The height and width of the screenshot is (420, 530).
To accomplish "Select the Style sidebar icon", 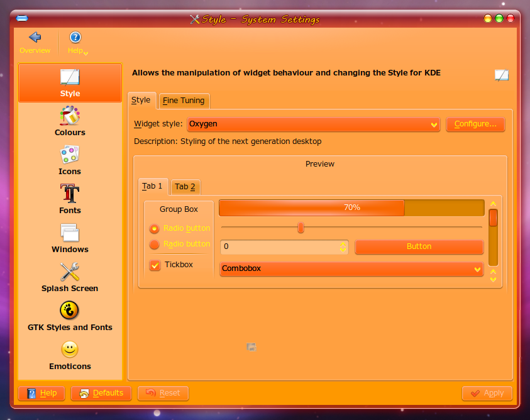I will coord(70,77).
